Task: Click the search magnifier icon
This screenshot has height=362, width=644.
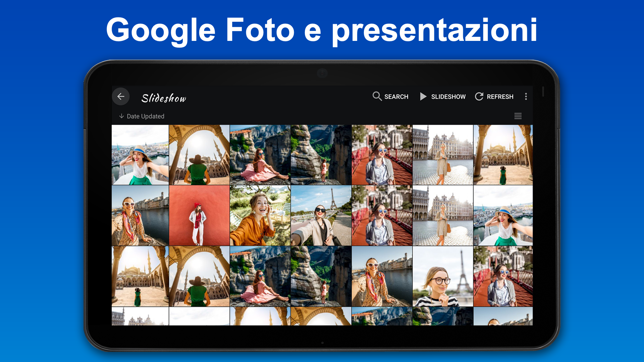Action: click(x=377, y=96)
